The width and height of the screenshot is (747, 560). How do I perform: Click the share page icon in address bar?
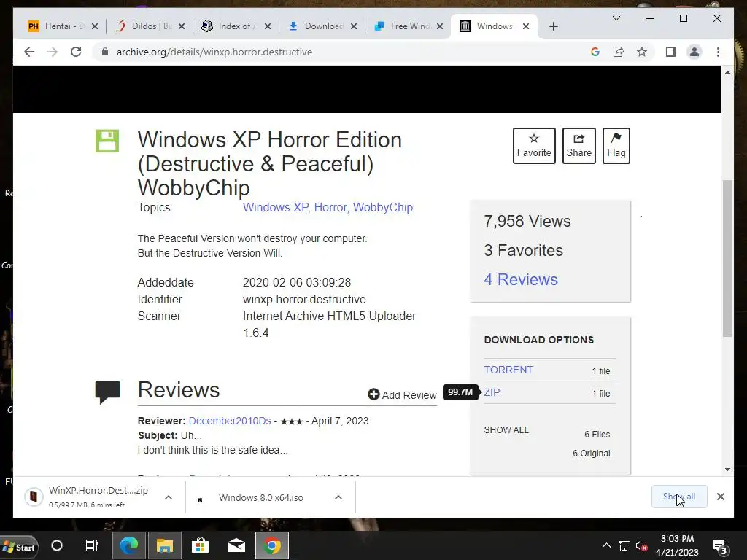(x=619, y=52)
